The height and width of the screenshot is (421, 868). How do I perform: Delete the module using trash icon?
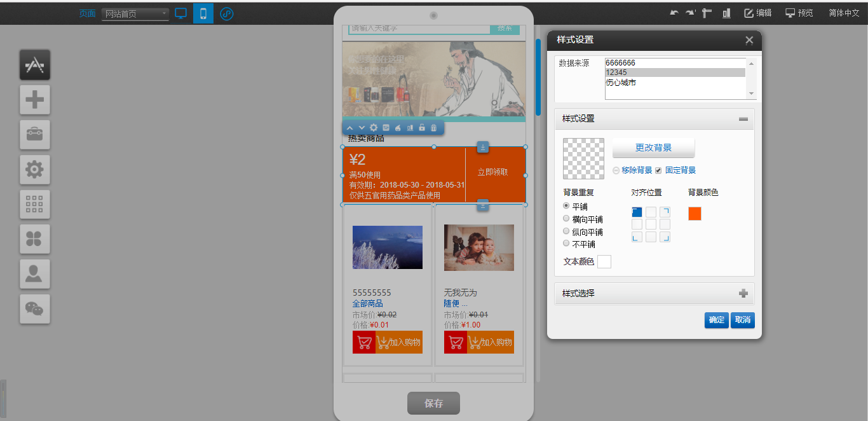click(434, 128)
